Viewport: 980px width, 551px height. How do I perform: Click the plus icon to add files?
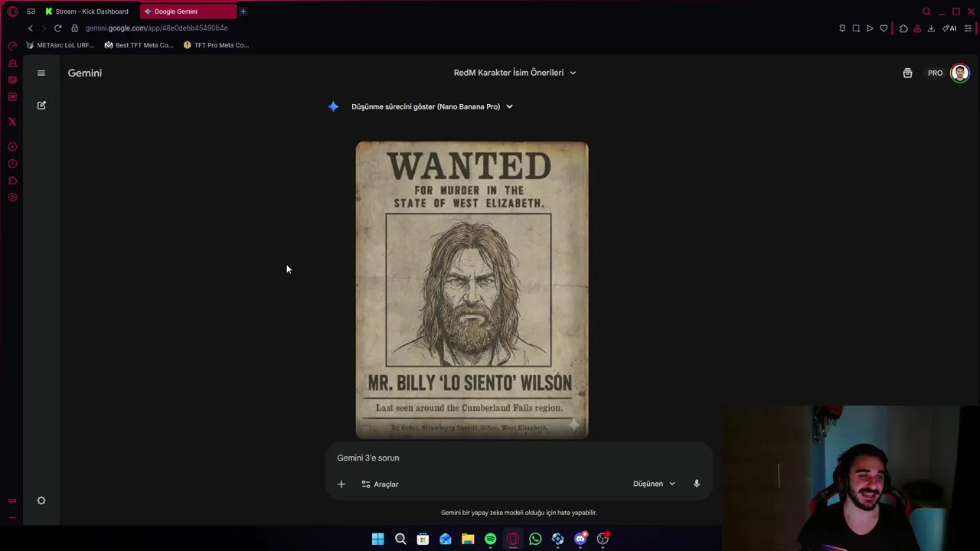coord(341,484)
